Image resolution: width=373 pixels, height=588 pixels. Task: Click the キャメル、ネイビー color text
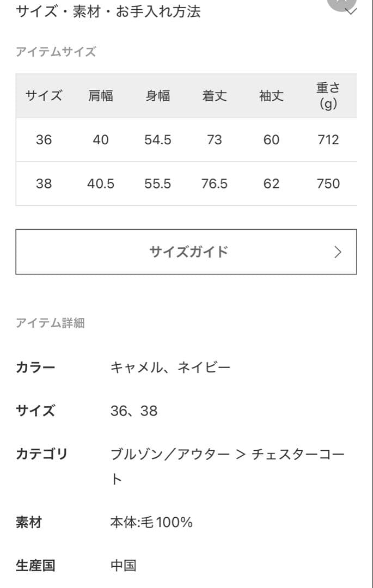pyautogui.click(x=170, y=367)
